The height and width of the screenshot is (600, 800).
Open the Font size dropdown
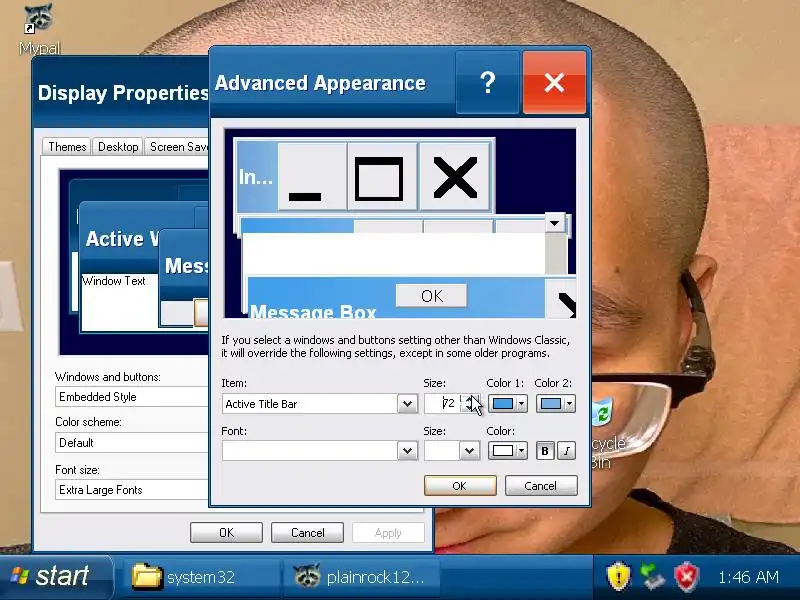point(469,451)
